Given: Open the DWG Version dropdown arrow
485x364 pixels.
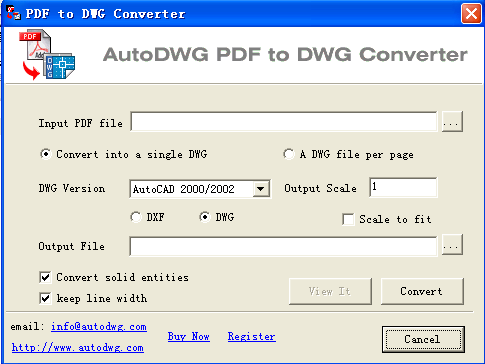Looking at the screenshot, I should pos(261,189).
